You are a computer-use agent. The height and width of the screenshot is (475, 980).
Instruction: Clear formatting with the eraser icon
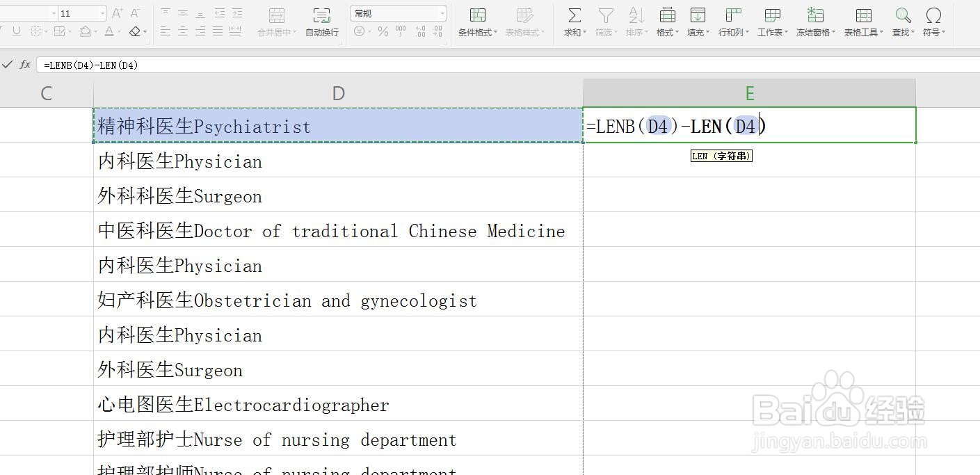(x=136, y=31)
